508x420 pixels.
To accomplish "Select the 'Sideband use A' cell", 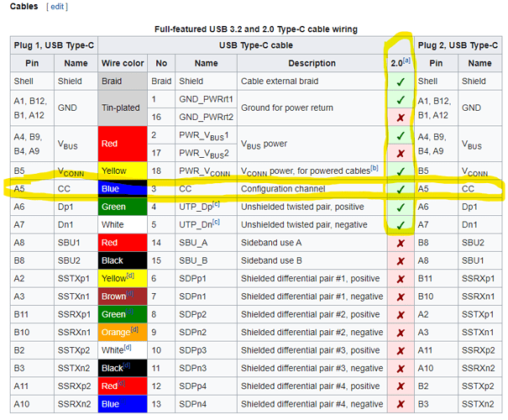I will (x=312, y=243).
